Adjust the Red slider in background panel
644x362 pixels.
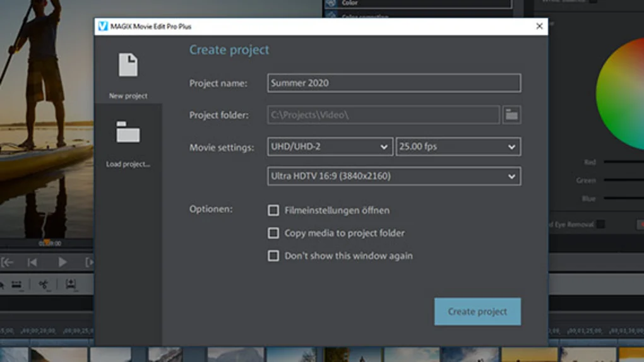[x=624, y=162]
